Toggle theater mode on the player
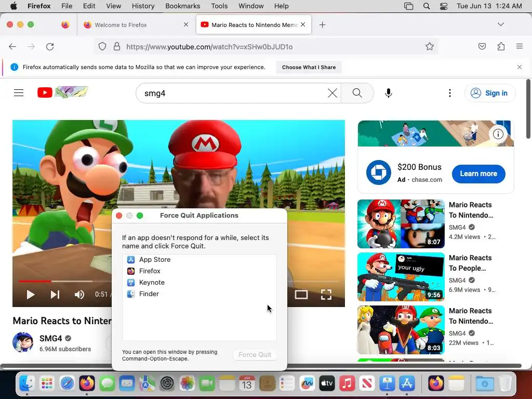The image size is (532, 399). pos(301,295)
